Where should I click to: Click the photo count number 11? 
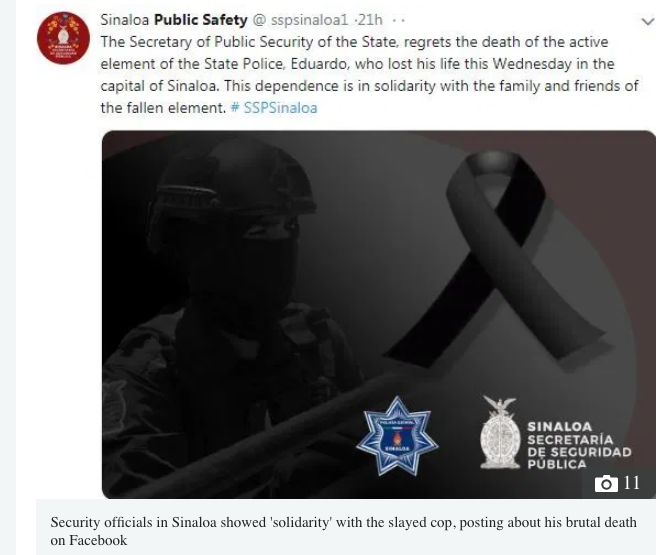pos(631,483)
